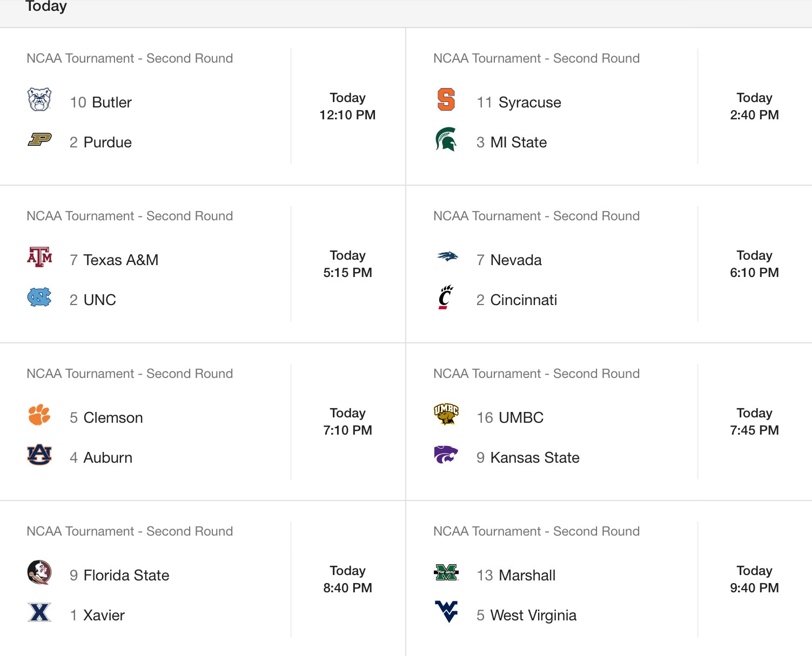Click the Texas A&M logo
Viewport: 812px width, 656px height.
click(39, 257)
